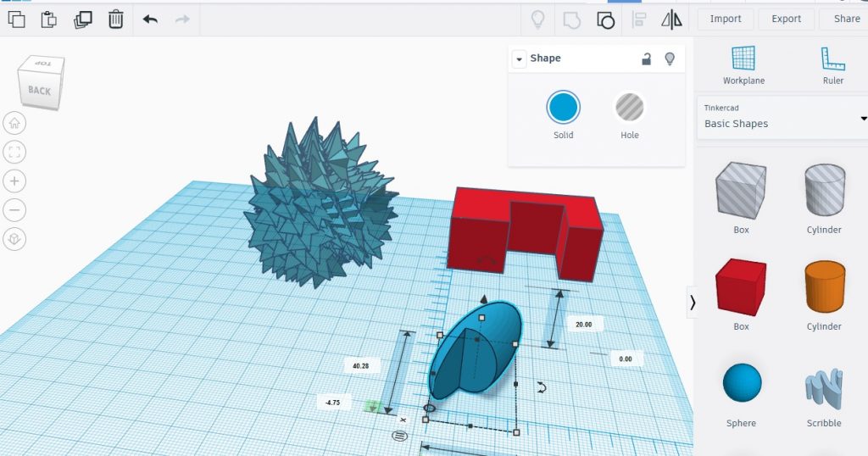
Task: Pick the red Box shape
Action: (x=741, y=286)
